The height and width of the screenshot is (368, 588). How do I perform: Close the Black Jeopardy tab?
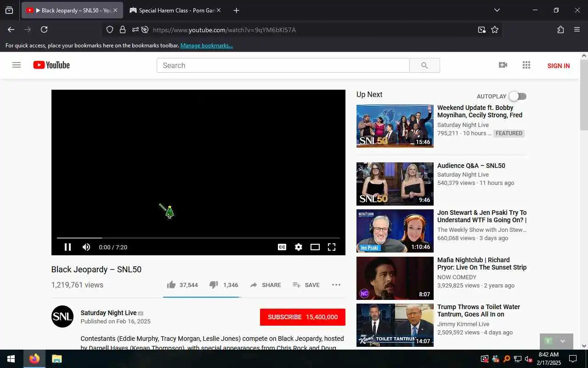click(115, 10)
